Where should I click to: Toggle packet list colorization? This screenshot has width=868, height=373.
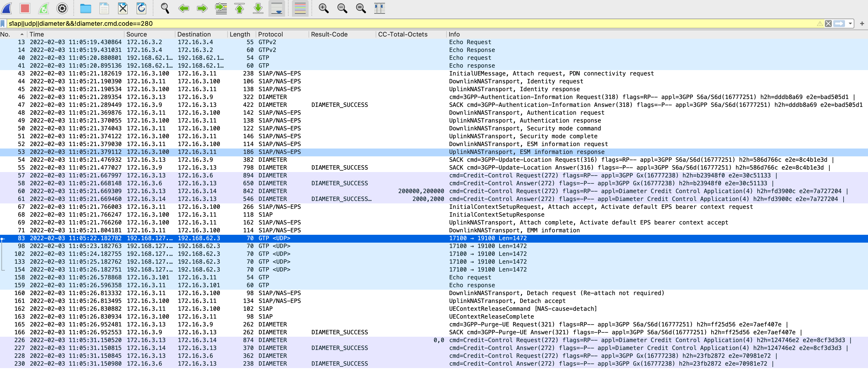coord(299,8)
